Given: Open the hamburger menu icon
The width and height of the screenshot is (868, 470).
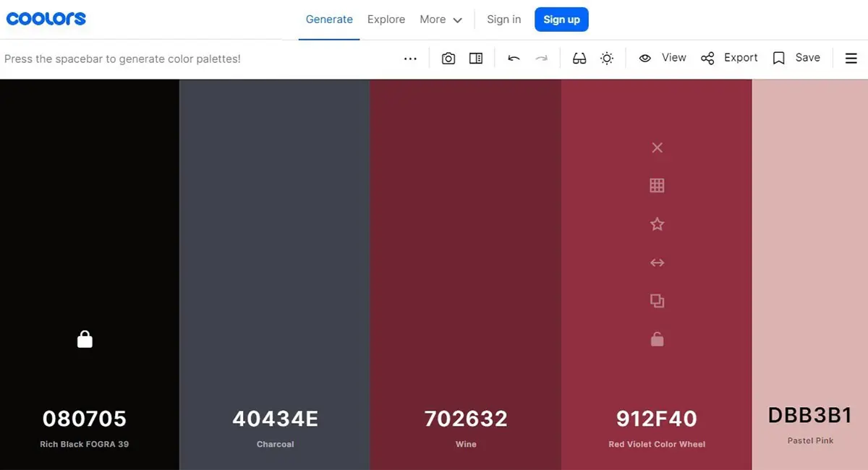Looking at the screenshot, I should click(851, 59).
